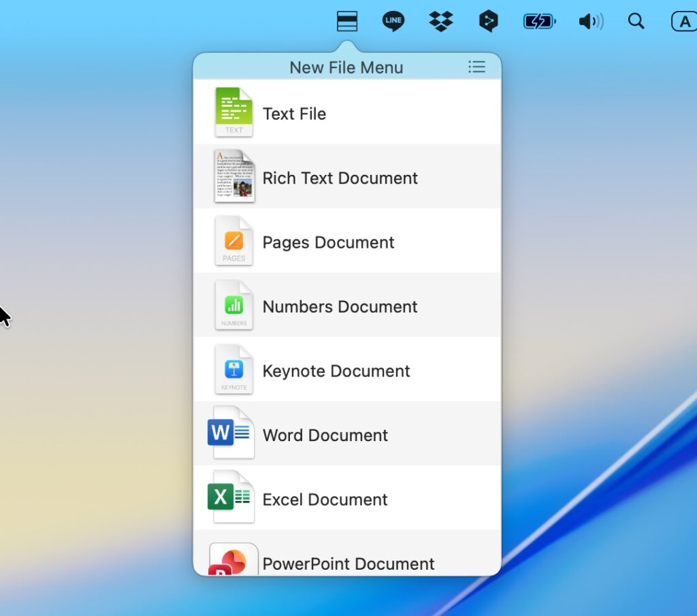The height and width of the screenshot is (616, 697).
Task: Open the Dropbox menu bar icon
Action: (x=441, y=22)
